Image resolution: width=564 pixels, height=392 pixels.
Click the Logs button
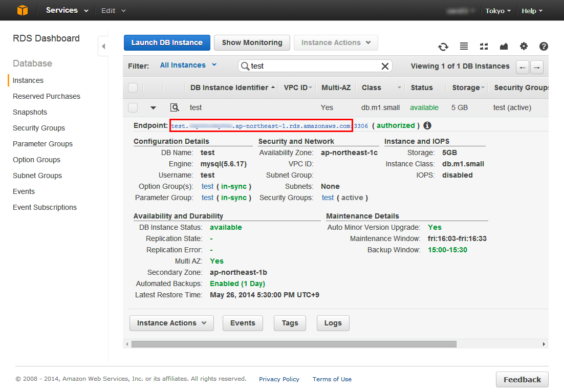click(333, 323)
